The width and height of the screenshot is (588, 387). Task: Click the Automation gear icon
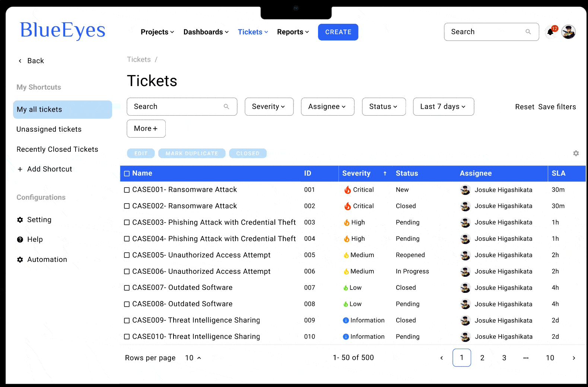(x=20, y=260)
